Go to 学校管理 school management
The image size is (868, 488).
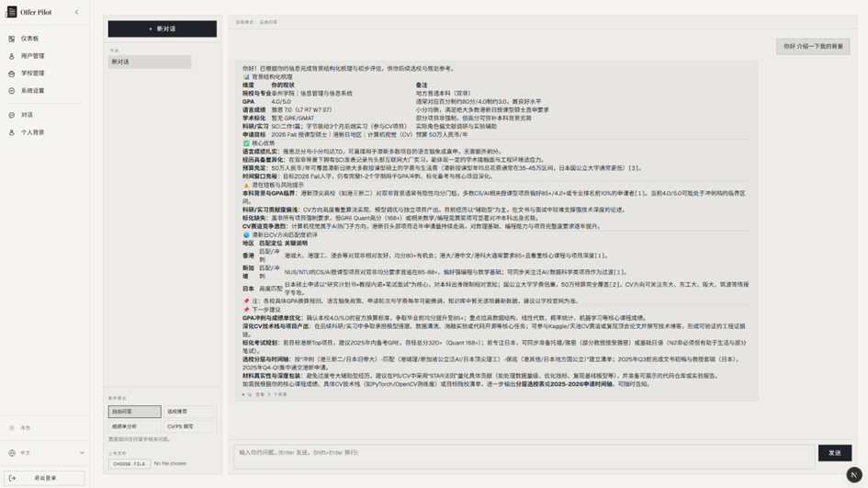(x=44, y=74)
